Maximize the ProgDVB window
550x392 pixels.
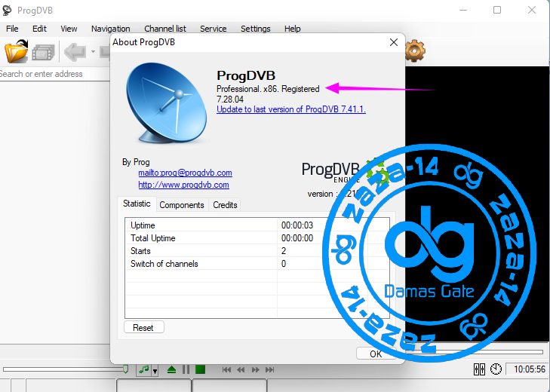click(x=497, y=10)
